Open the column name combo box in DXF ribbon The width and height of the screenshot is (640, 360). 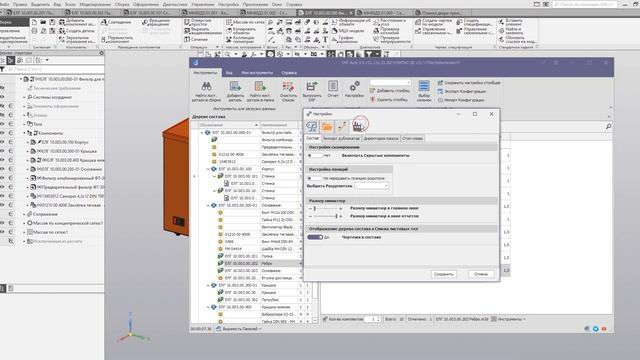[x=390, y=82]
